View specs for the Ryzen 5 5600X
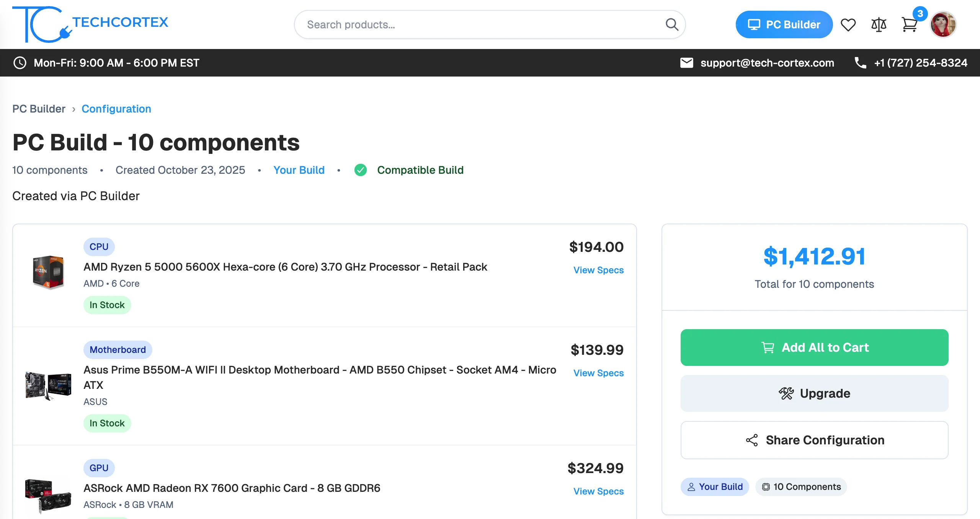 (598, 270)
